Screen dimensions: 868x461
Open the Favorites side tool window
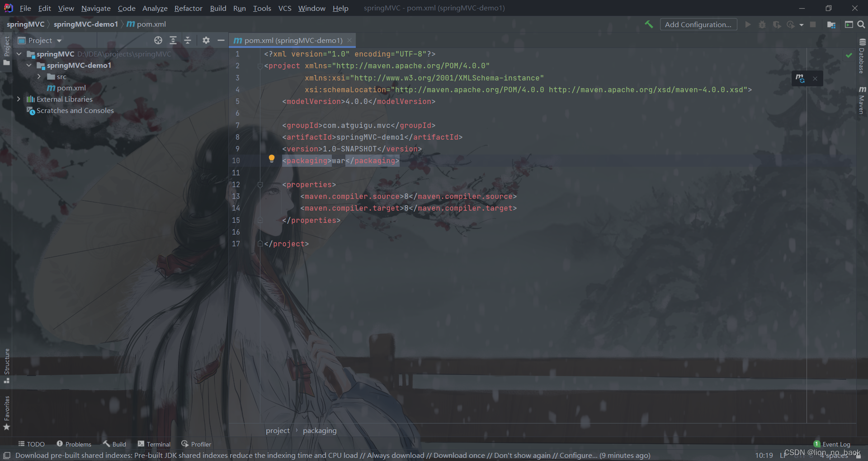[x=6, y=413]
